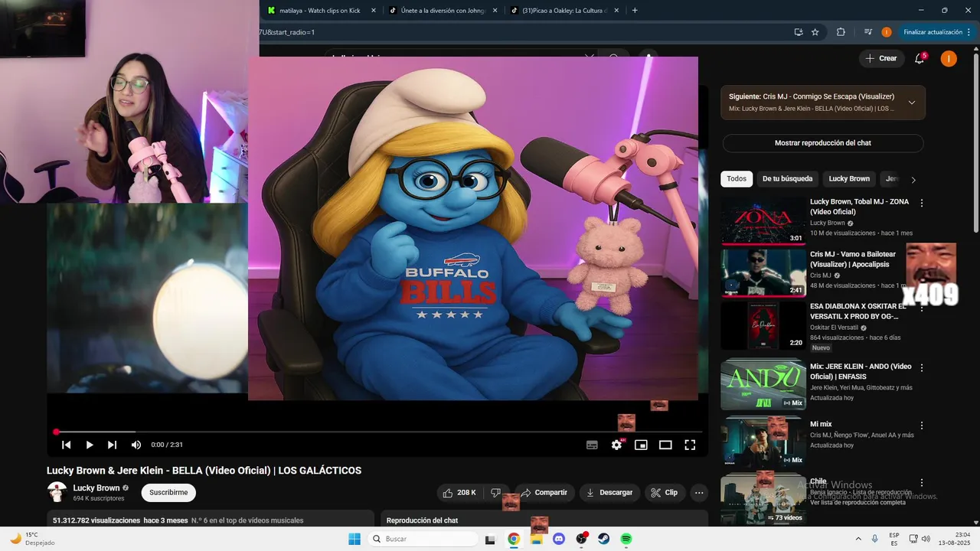Open a new browser tab
The height and width of the screenshot is (551, 980).
(635, 11)
